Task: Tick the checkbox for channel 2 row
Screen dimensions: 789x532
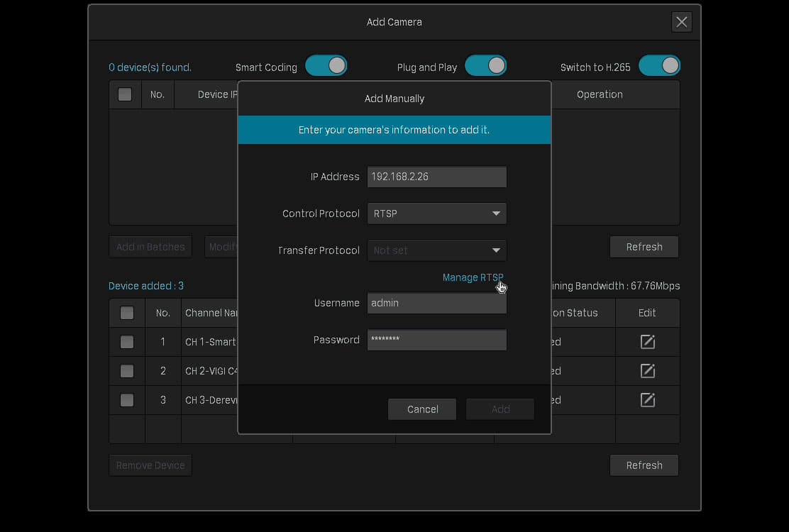Action: point(127,371)
